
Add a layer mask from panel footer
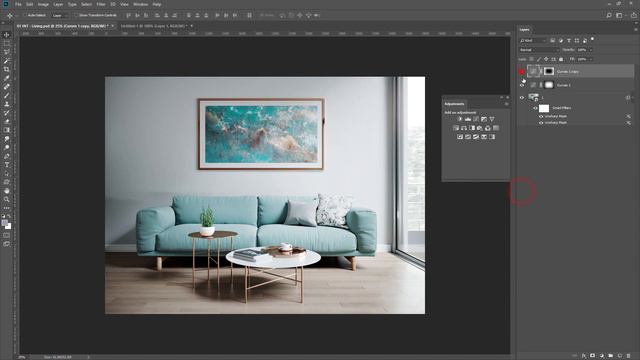click(593, 356)
